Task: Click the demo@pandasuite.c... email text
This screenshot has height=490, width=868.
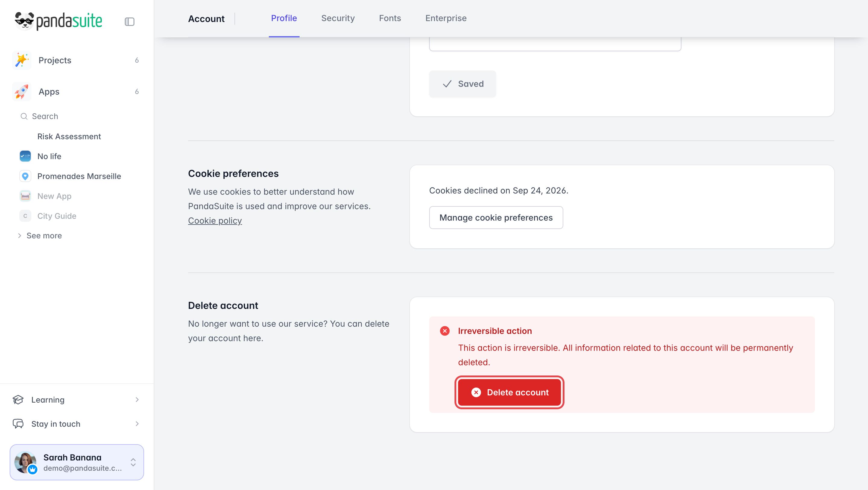Action: 83,468
